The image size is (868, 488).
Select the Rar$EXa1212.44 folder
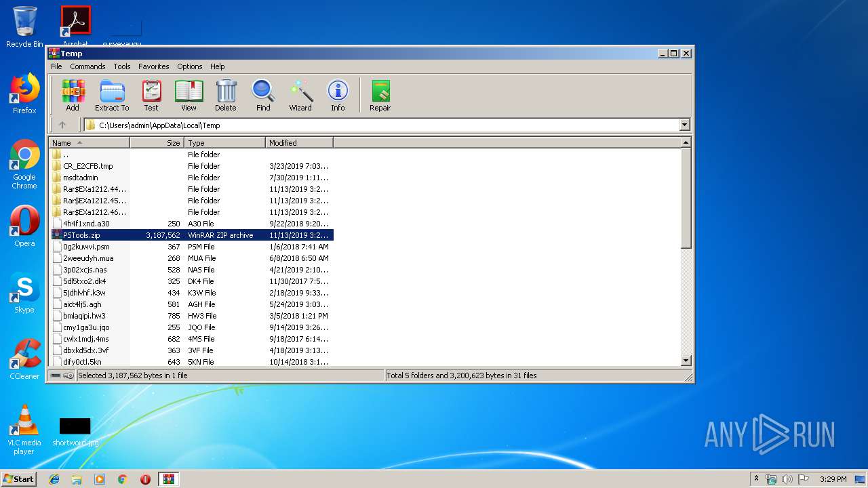191,189
